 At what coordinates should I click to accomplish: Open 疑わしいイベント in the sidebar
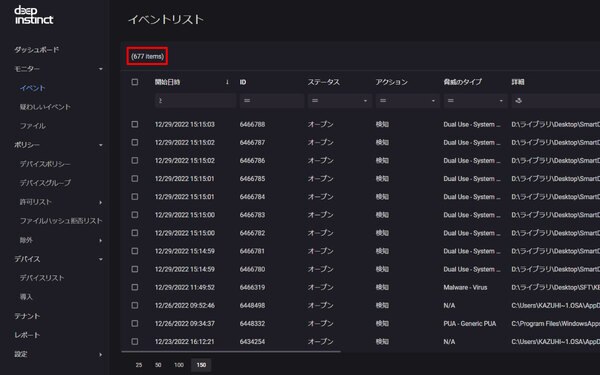click(45, 107)
